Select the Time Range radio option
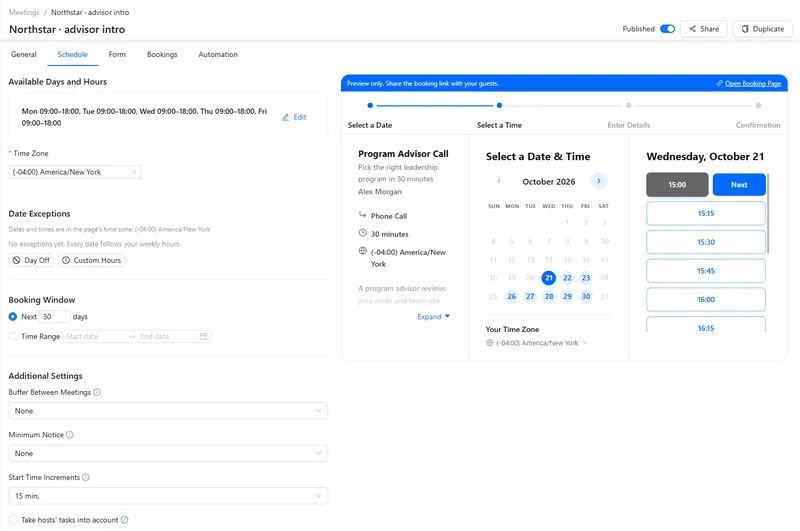Screen dimensions: 800x531 point(13,336)
